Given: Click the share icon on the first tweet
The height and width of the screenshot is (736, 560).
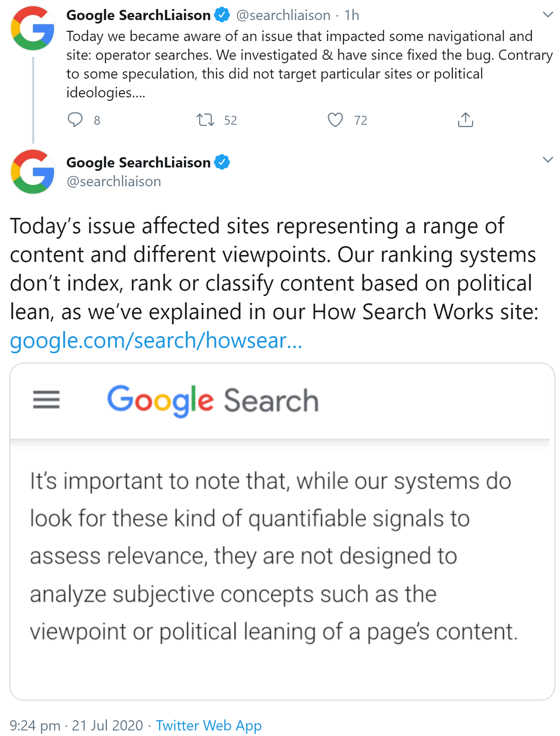Looking at the screenshot, I should click(x=466, y=120).
